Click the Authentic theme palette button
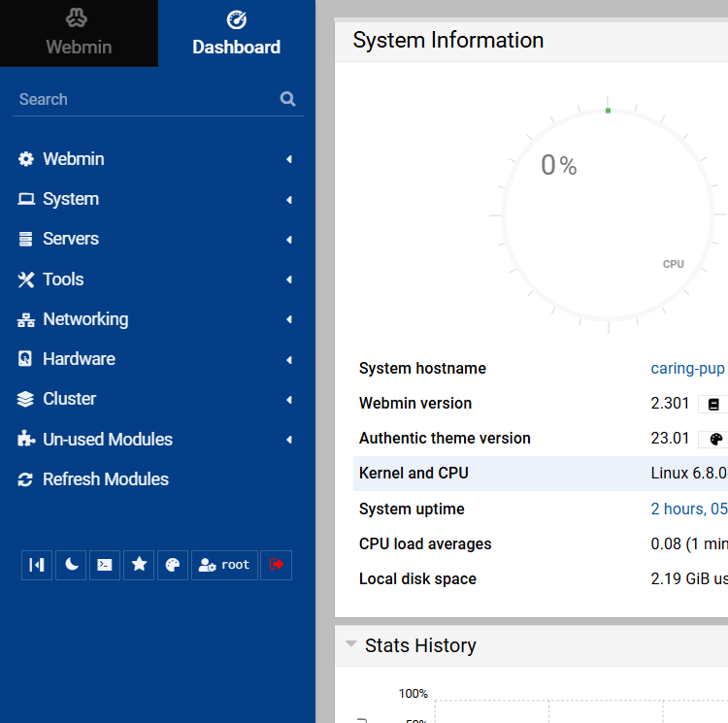This screenshot has height=723, width=728. click(x=714, y=439)
